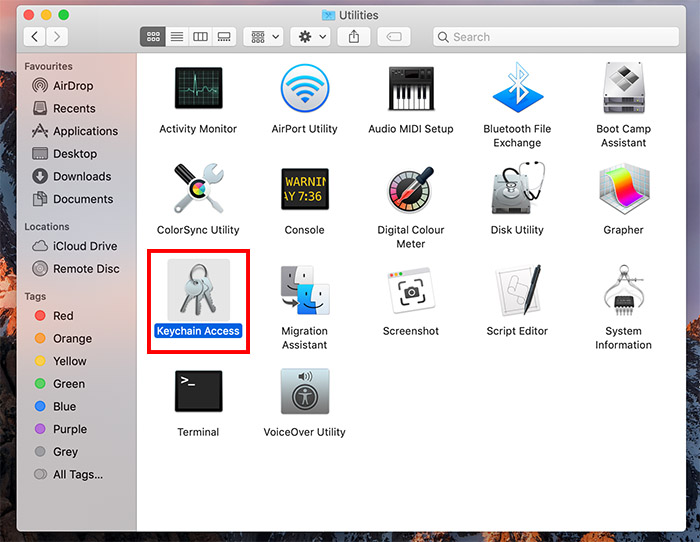700x542 pixels.
Task: Select the AirPort Utility icon
Action: click(304, 88)
